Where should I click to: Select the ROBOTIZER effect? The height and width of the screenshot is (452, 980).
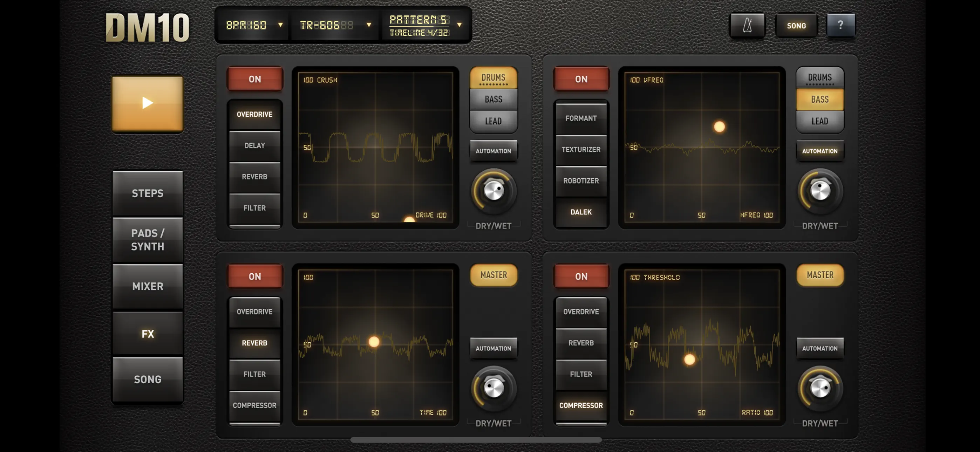(x=581, y=181)
